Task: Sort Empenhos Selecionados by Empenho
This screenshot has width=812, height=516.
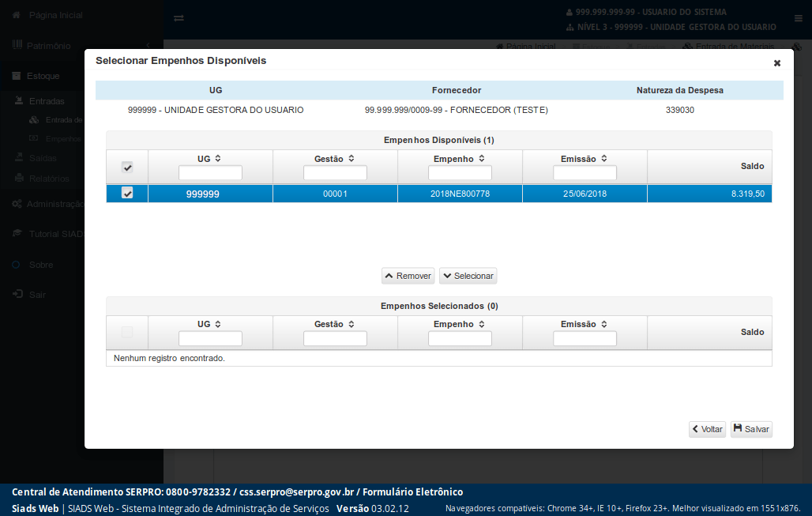Action: (x=482, y=324)
